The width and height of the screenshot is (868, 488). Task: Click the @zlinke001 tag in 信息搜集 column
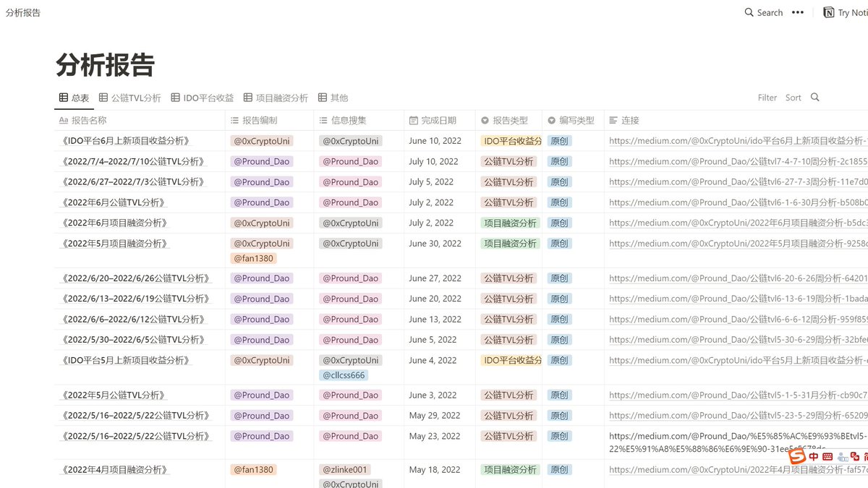click(345, 470)
